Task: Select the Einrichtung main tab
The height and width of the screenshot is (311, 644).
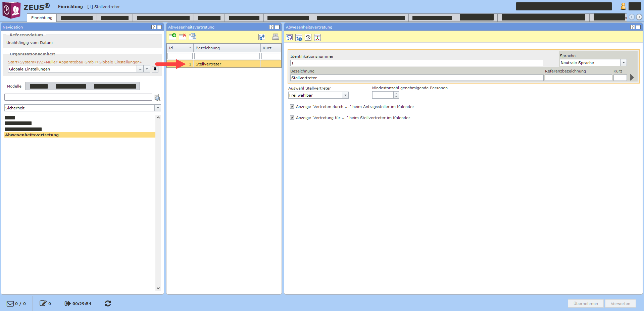Action: click(x=42, y=18)
